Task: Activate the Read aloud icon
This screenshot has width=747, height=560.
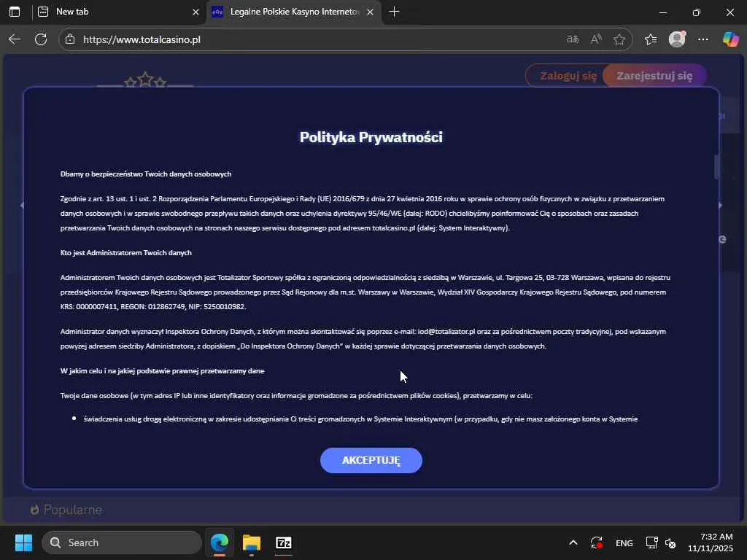Action: 596,39
